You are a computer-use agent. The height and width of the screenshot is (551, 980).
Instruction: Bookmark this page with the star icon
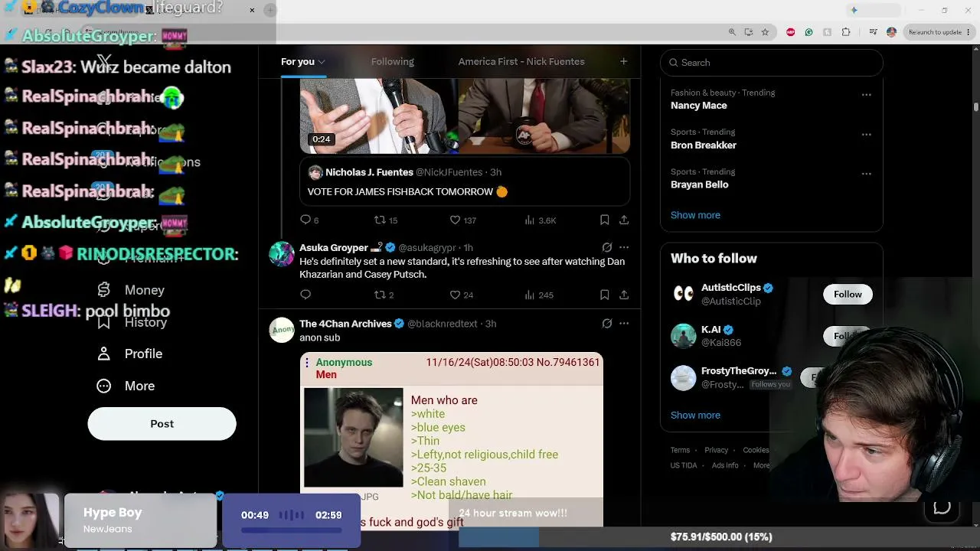point(765,32)
